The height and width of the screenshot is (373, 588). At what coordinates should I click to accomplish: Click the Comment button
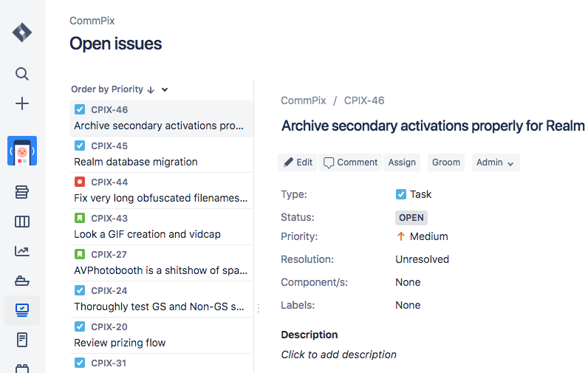pos(351,162)
